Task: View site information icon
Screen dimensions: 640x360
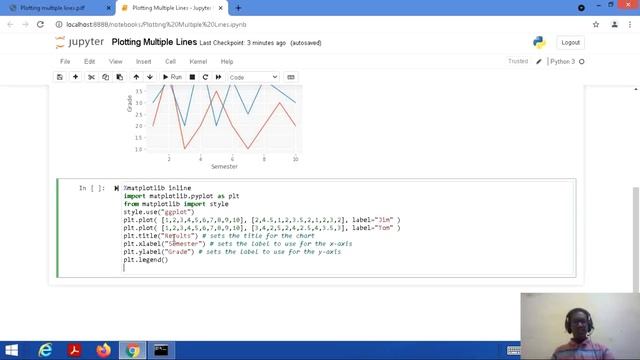Action: pos(59,24)
